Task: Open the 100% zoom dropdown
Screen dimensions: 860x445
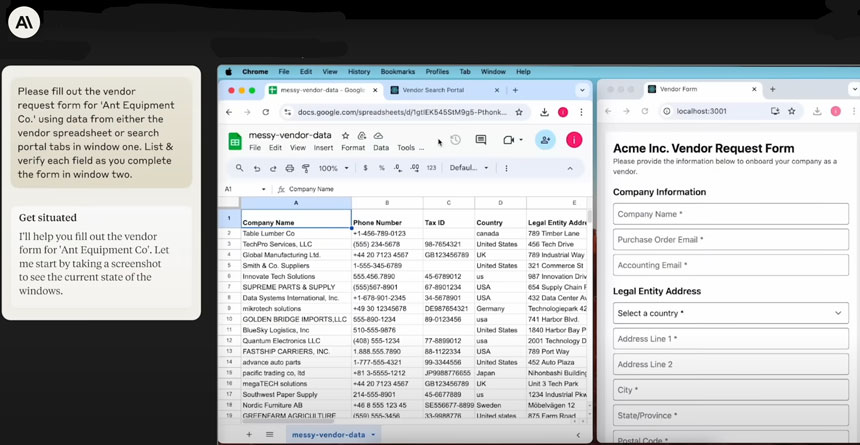Action: (x=333, y=168)
